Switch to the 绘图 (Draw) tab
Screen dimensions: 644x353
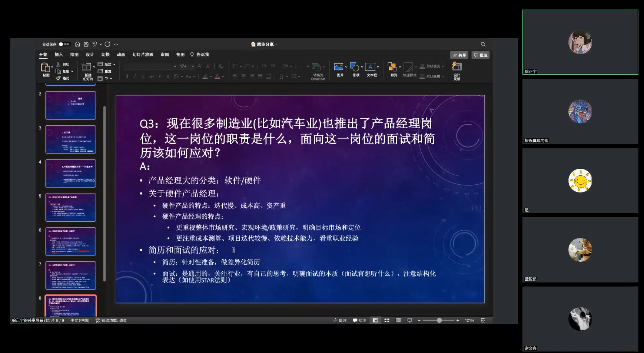74,55
